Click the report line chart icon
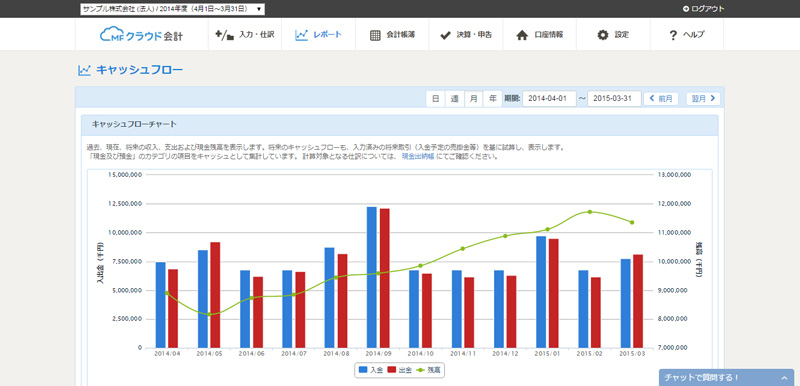Screen dimensions: 800x386 (x=302, y=35)
